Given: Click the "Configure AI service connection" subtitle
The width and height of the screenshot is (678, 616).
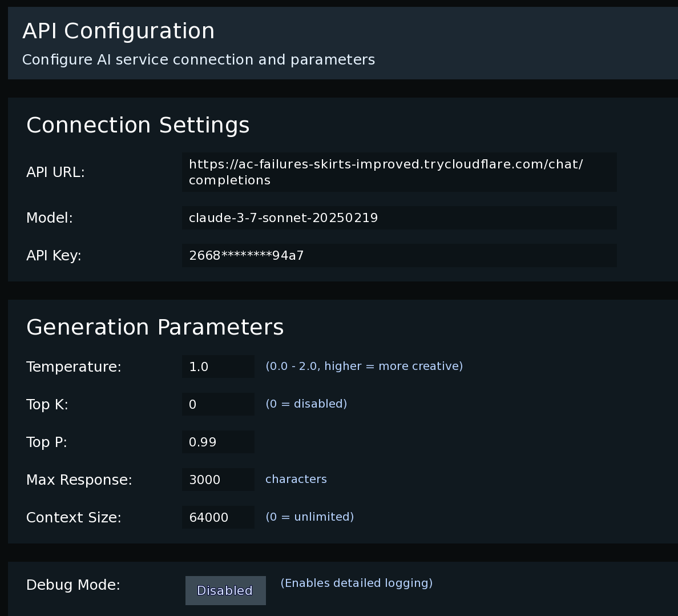Looking at the screenshot, I should coord(198,59).
